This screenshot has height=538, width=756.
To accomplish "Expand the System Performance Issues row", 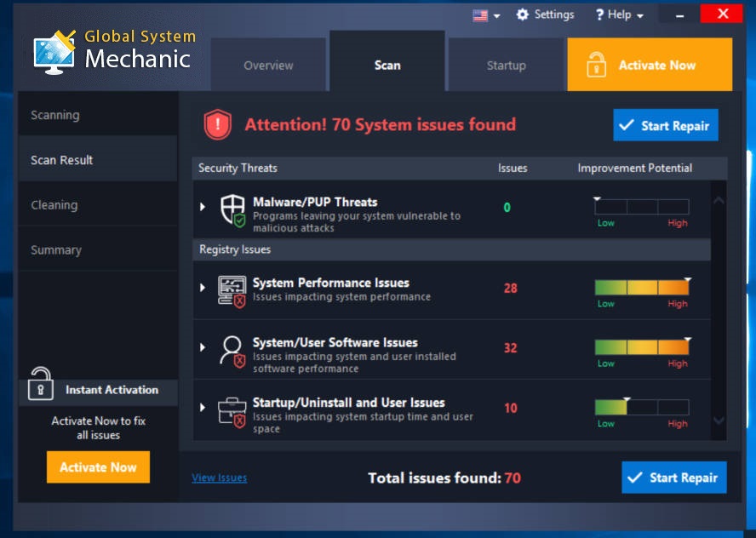I will 203,288.
